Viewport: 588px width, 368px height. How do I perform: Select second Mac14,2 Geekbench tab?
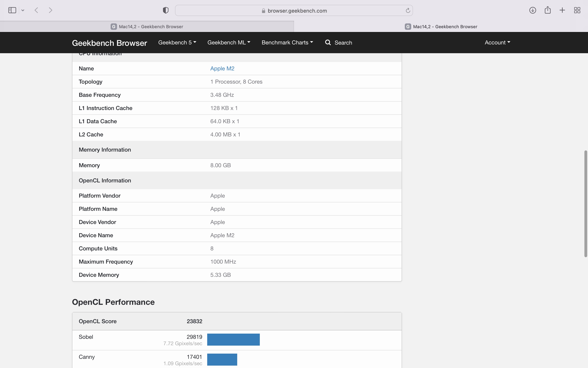(x=441, y=27)
